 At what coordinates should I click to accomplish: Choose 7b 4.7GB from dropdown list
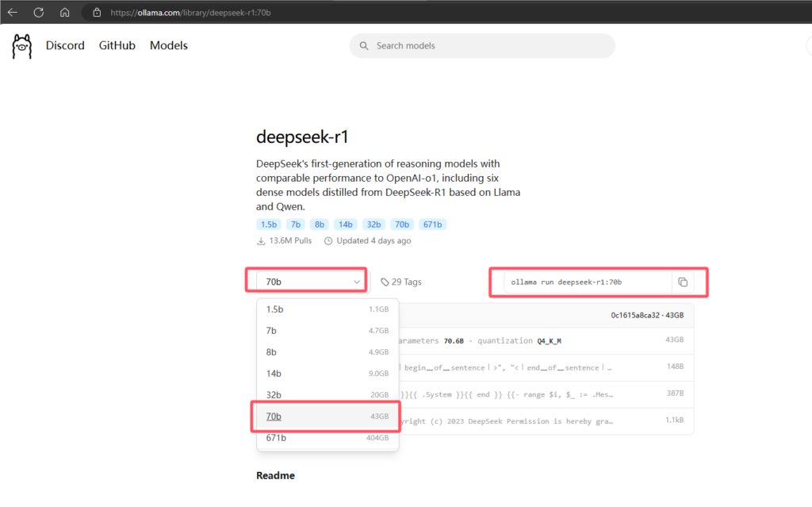point(327,331)
